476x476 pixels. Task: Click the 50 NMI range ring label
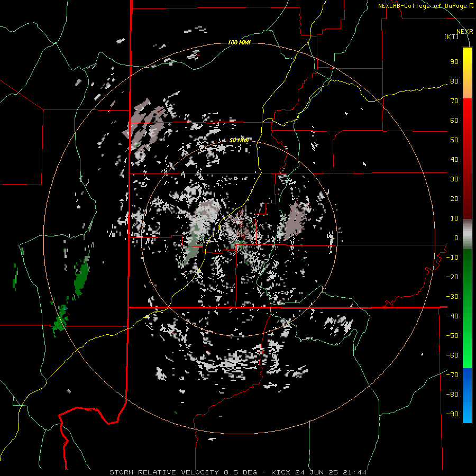click(239, 140)
